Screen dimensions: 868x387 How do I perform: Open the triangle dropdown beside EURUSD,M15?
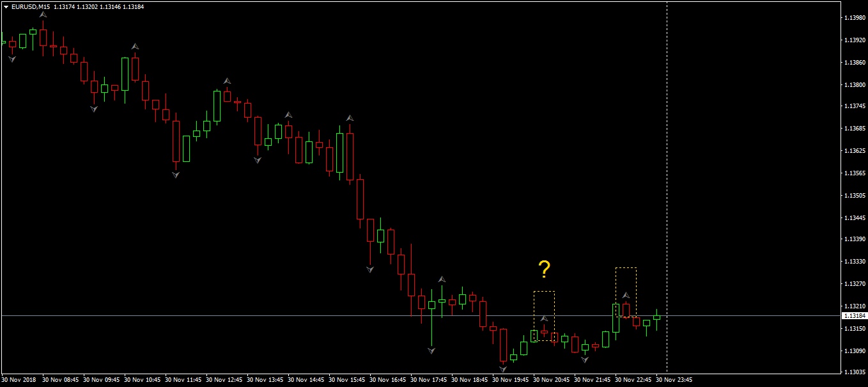point(6,6)
